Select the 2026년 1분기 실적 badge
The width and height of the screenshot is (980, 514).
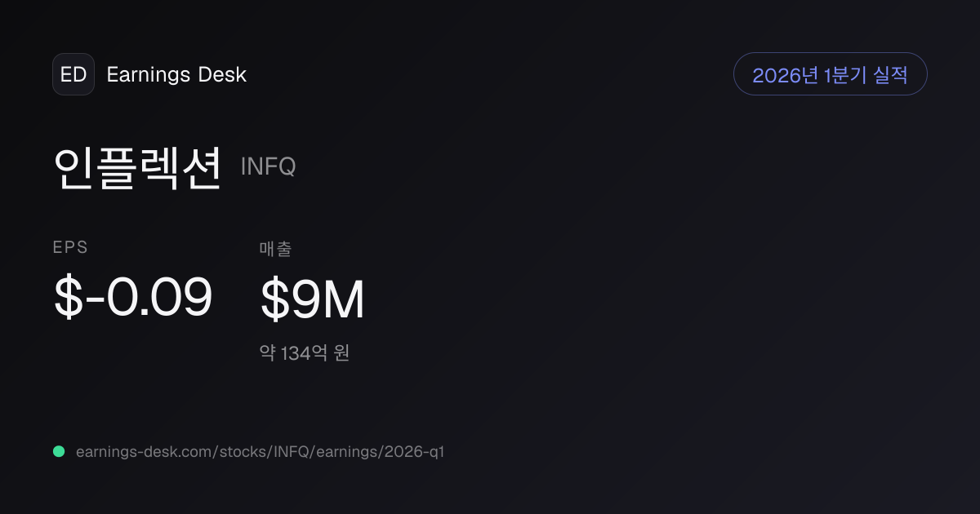831,74
